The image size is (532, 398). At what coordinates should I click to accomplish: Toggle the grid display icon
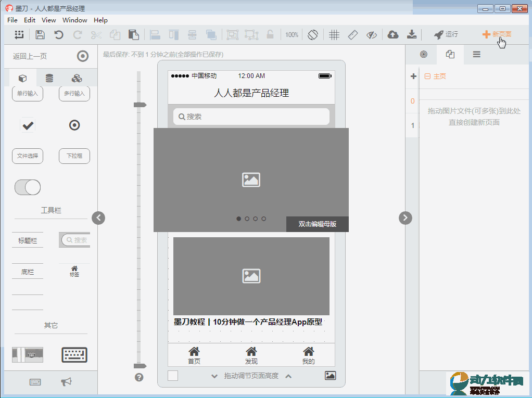coord(334,34)
